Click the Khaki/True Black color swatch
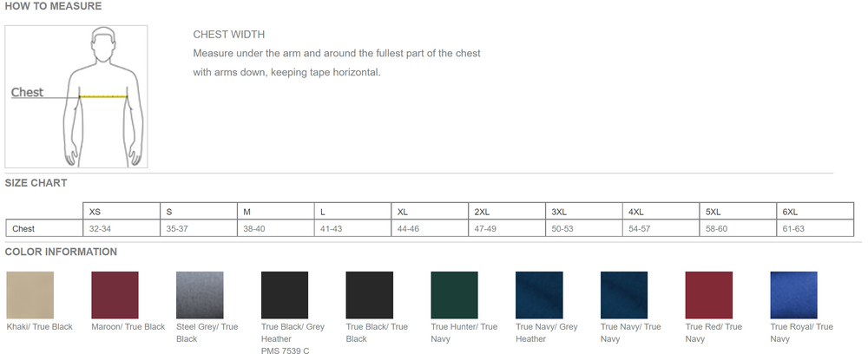Viewport: 868px width, 354px height. point(30,295)
